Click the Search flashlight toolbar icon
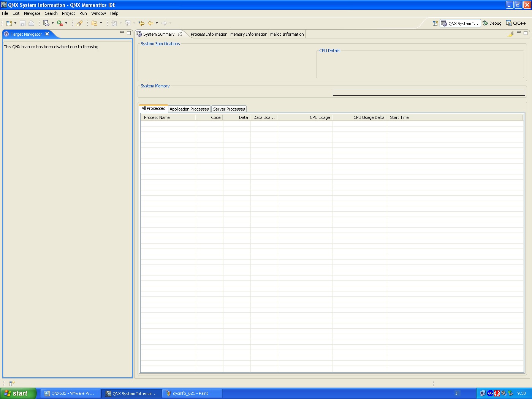This screenshot has width=532, height=399. click(79, 23)
